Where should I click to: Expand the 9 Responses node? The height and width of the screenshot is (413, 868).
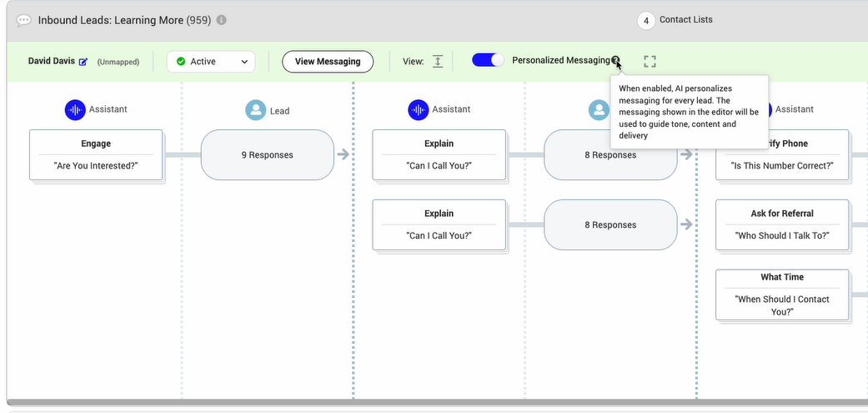point(267,154)
